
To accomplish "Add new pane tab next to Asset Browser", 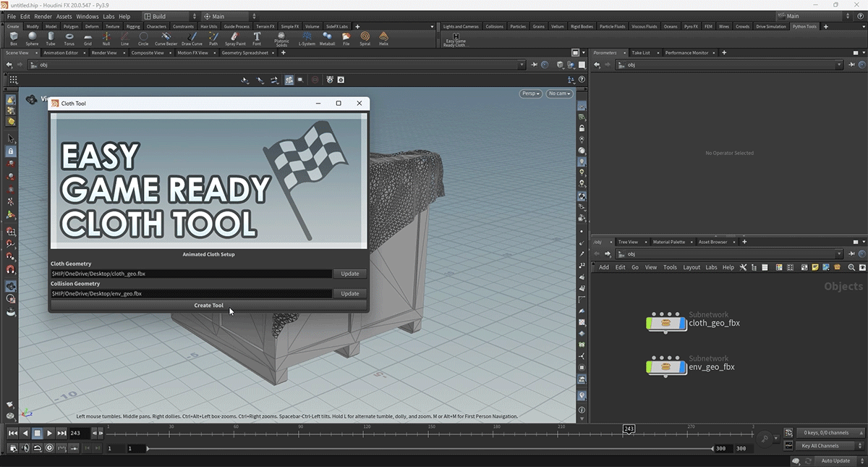I will pyautogui.click(x=744, y=242).
